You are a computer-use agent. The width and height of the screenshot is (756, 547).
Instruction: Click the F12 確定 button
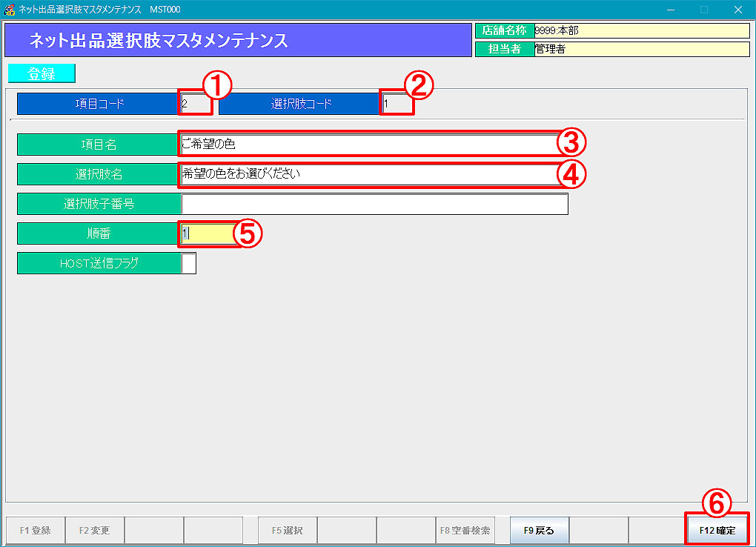[x=717, y=530]
